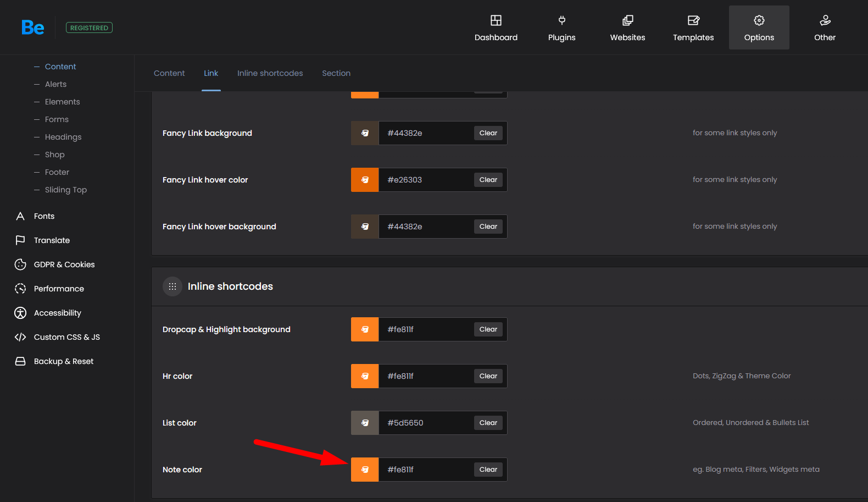The width and height of the screenshot is (868, 502).
Task: Click the 'Note color' label
Action: tap(182, 470)
